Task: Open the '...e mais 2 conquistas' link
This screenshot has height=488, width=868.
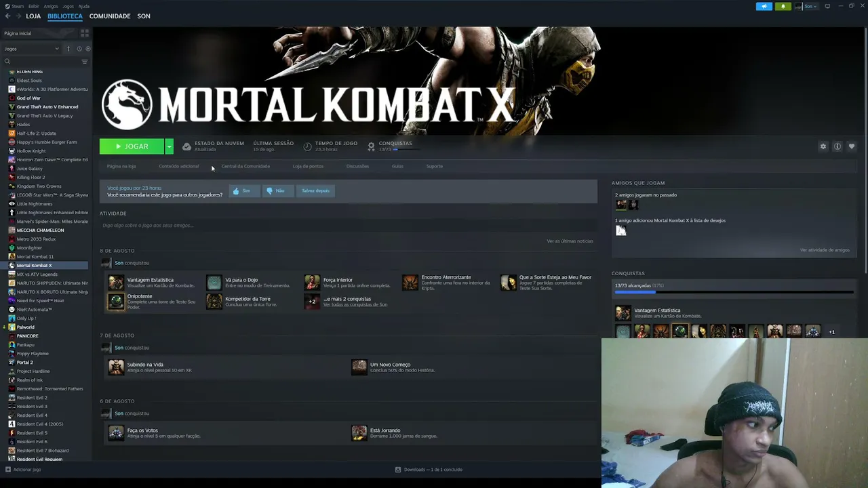Action: (347, 299)
